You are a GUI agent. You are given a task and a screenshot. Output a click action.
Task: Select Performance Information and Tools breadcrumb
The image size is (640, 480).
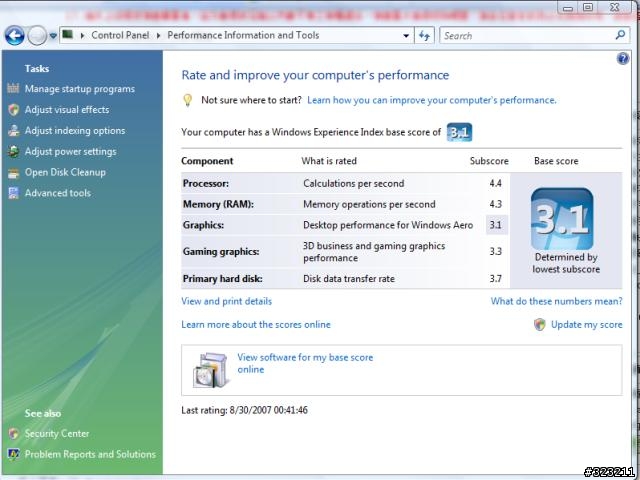(243, 35)
